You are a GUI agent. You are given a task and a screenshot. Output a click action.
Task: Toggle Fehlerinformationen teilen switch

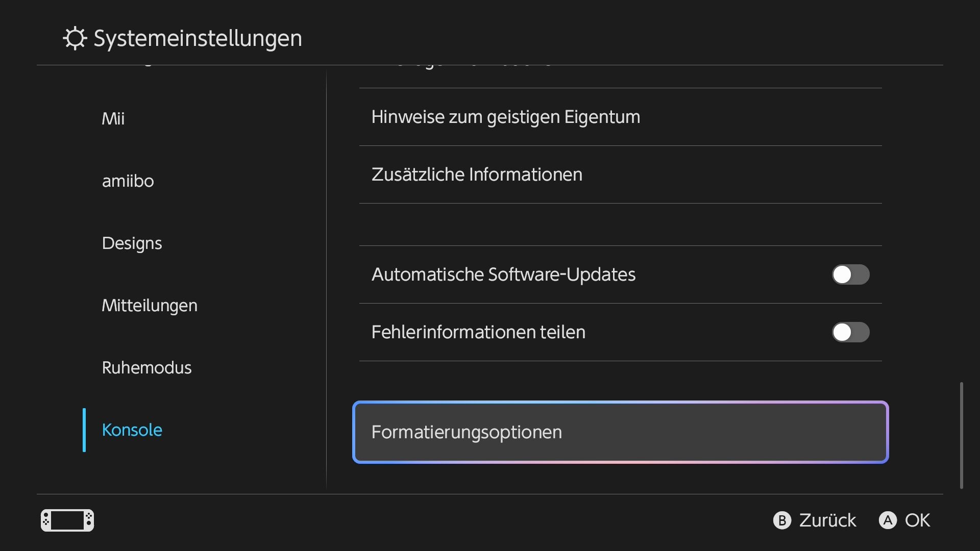[x=851, y=332]
